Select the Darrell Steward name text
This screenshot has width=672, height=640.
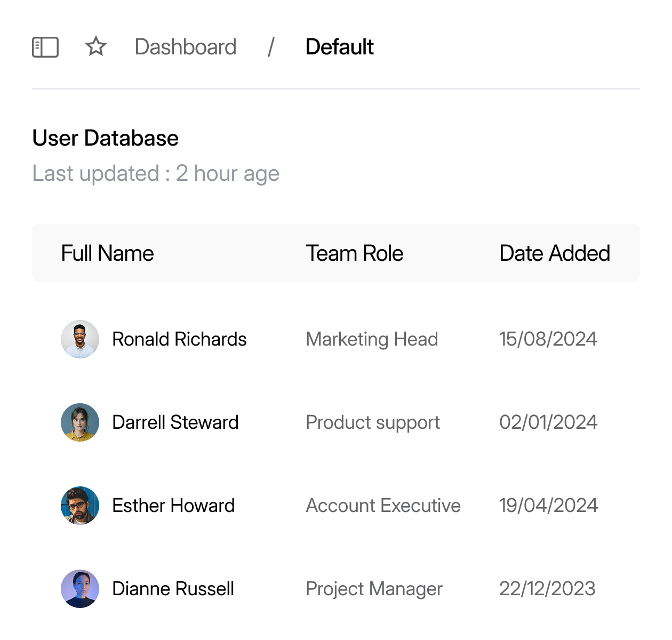click(175, 422)
